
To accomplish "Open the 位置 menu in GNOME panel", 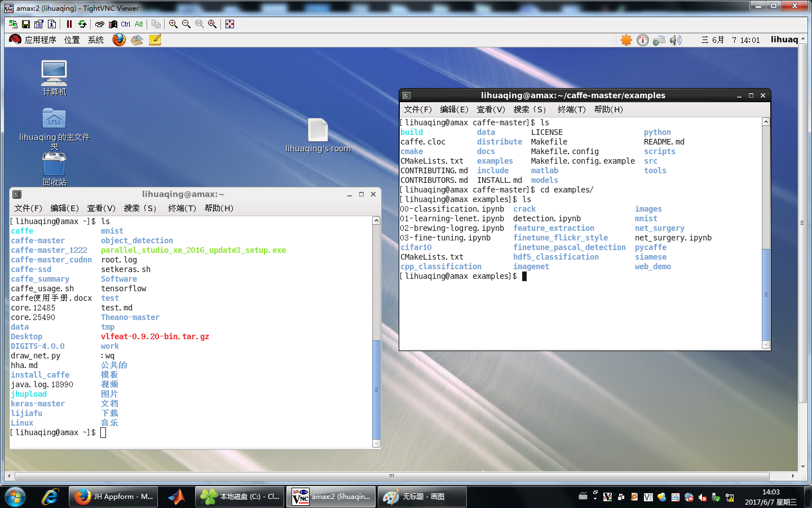I will (x=72, y=40).
